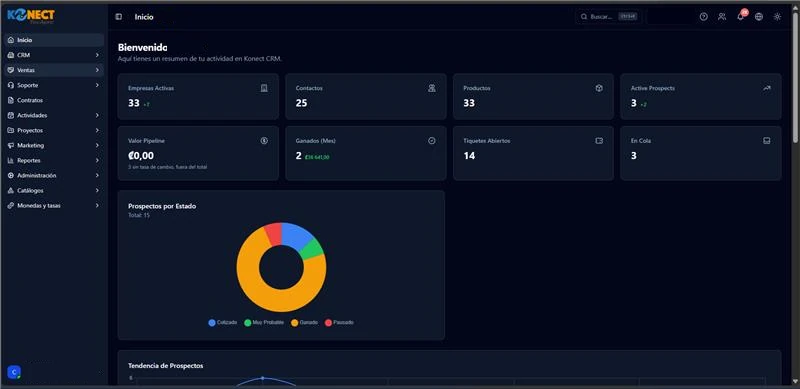
Task: Open the Ventas sidebar menu
Action: (54, 70)
